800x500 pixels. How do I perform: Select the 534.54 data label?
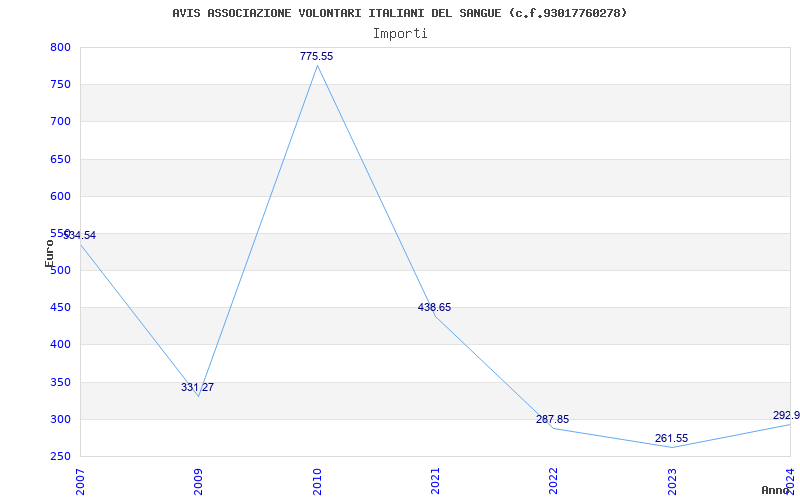(80, 235)
